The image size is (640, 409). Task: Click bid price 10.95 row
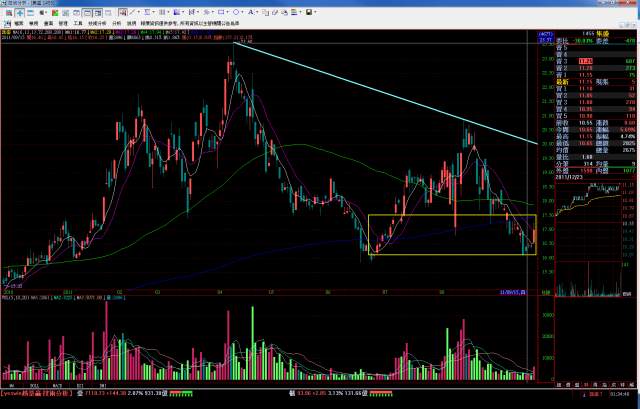pos(596,109)
